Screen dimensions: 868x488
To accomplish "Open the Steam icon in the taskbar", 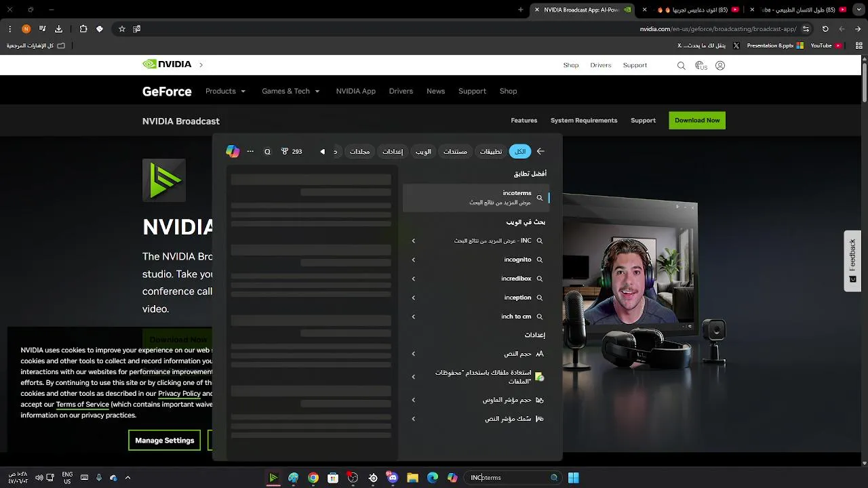I will pos(373,478).
